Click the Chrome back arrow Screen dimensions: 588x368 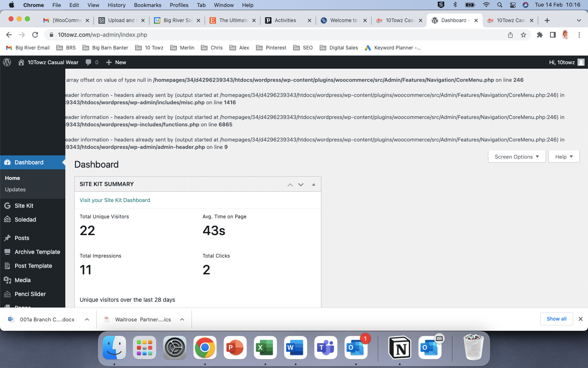pos(9,35)
